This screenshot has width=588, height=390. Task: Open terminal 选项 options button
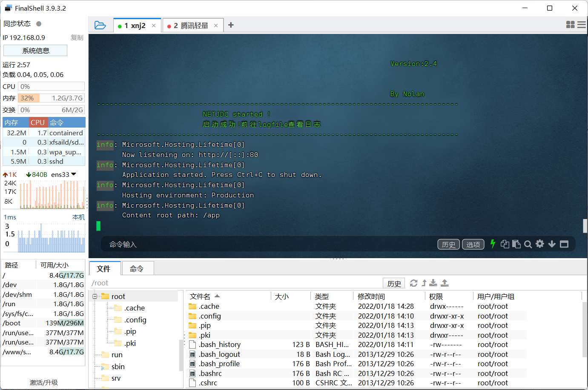point(473,245)
